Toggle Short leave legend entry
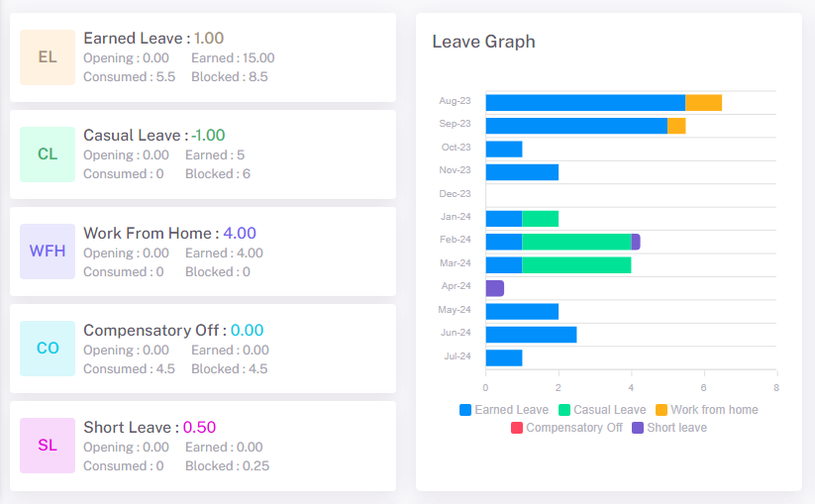The height and width of the screenshot is (504, 815). 668,428
